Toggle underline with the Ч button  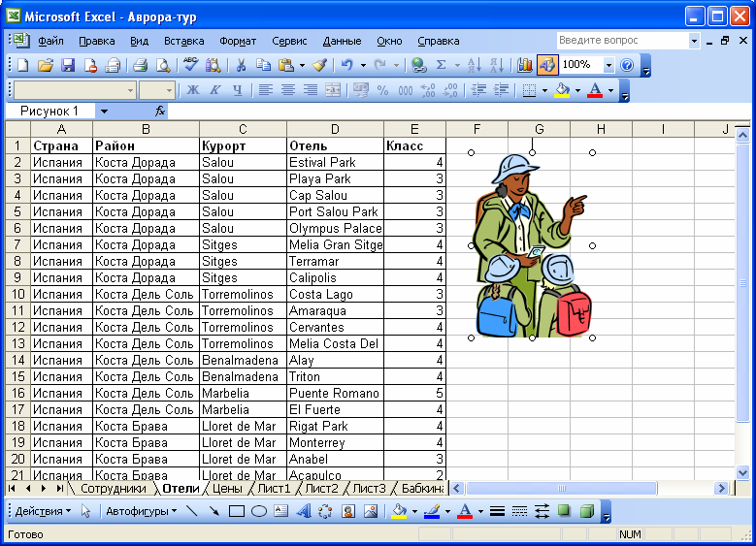[237, 90]
